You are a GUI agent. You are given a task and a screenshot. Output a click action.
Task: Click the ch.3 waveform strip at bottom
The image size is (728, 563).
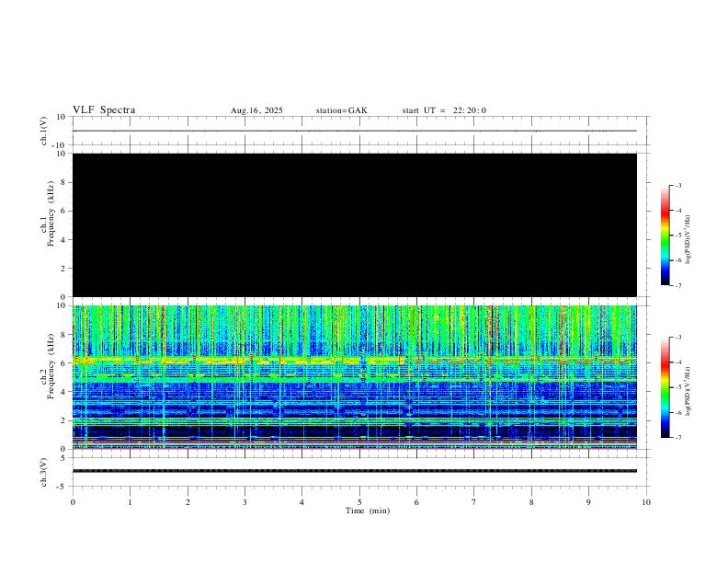358,471
